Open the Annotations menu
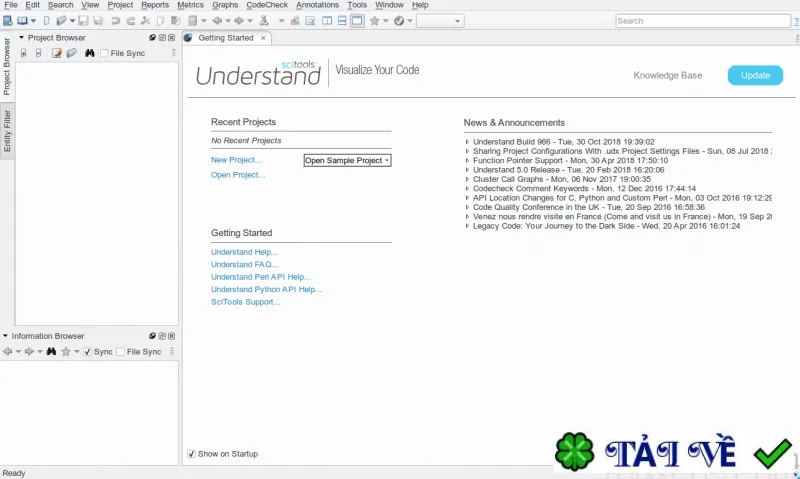The height and width of the screenshot is (479, 800). pos(317,5)
